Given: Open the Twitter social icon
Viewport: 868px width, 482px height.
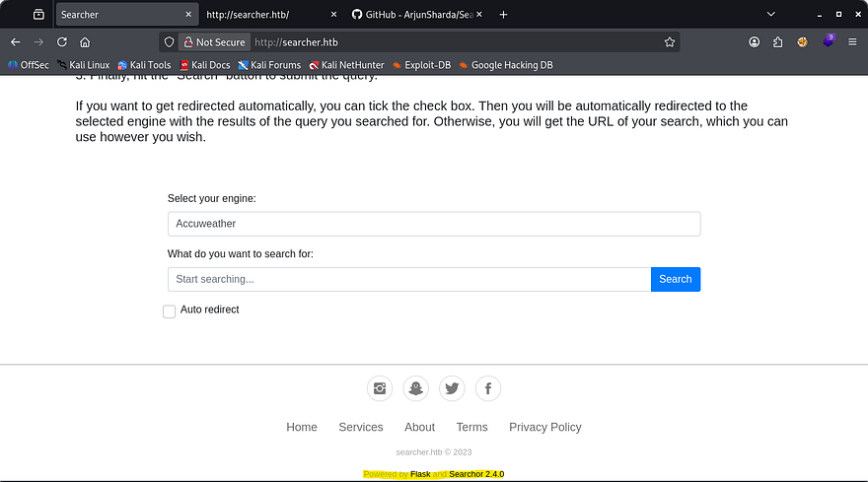Looking at the screenshot, I should click(x=452, y=388).
